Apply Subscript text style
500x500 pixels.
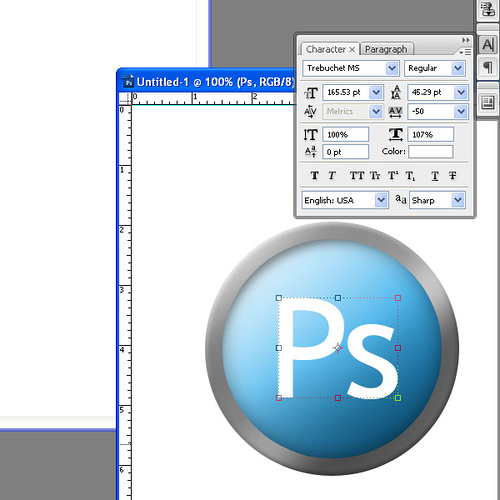click(410, 176)
